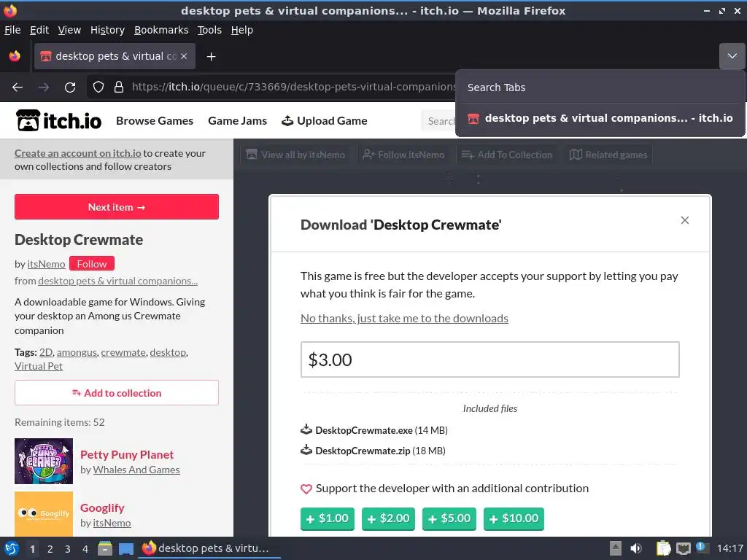
Task: Open the list all tabs dropdown arrow
Action: [x=732, y=56]
